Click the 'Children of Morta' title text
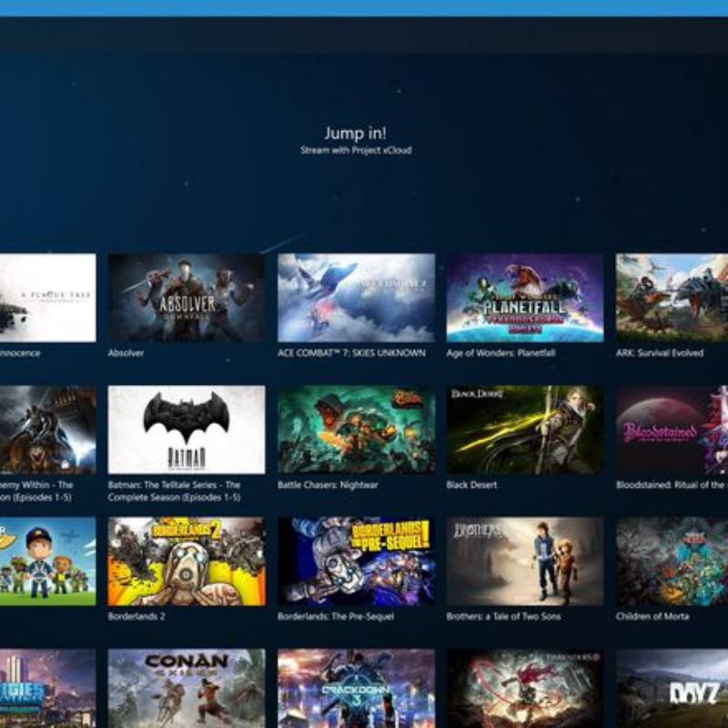This screenshot has width=728, height=728. coord(652,617)
